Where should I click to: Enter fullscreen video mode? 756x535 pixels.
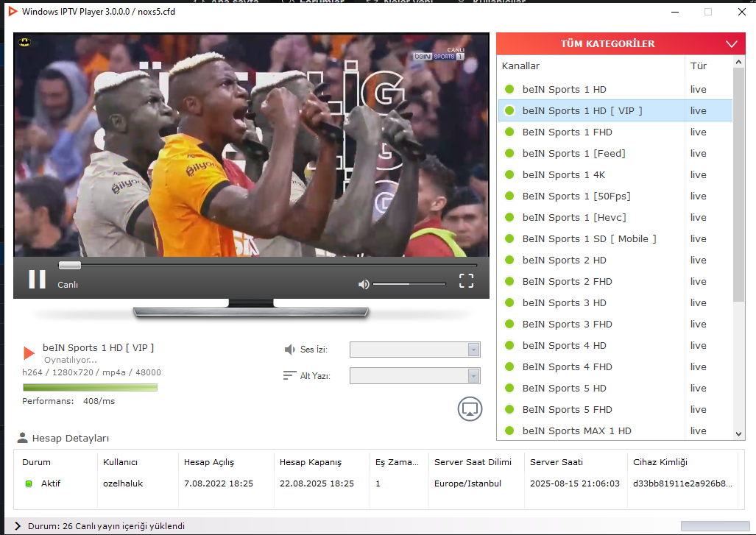coord(466,280)
